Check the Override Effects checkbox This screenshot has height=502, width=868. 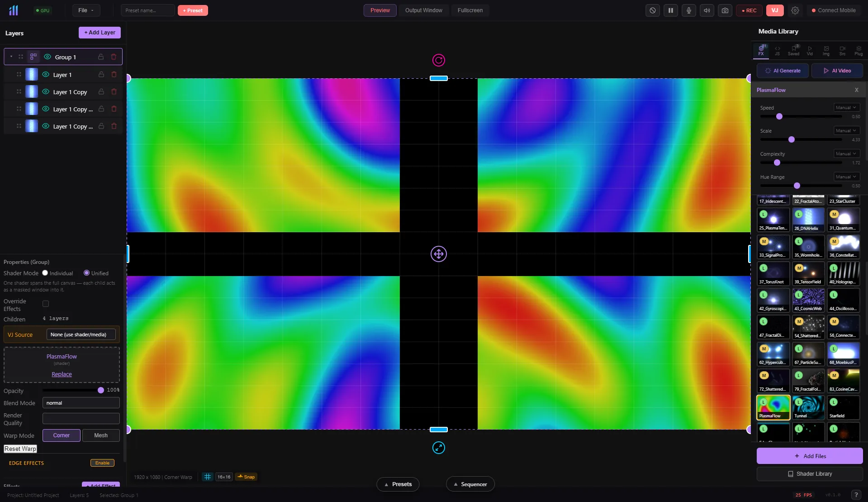click(x=46, y=304)
